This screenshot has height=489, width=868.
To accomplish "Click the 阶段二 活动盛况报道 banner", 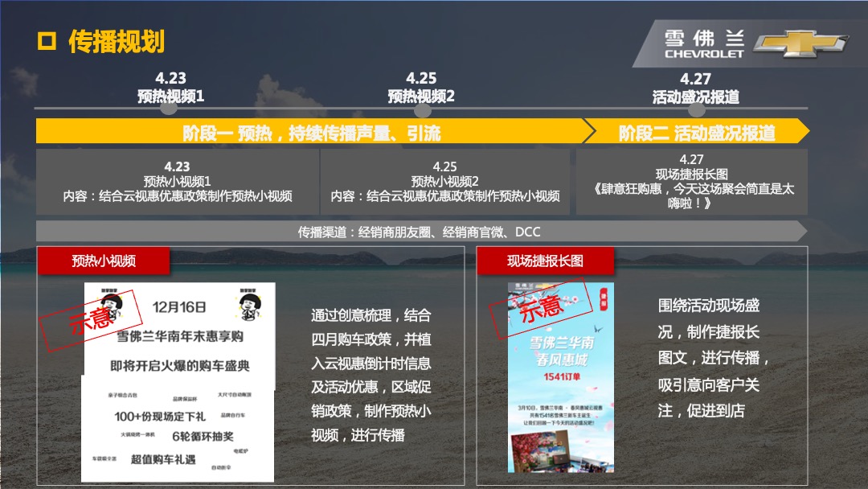I will (696, 132).
